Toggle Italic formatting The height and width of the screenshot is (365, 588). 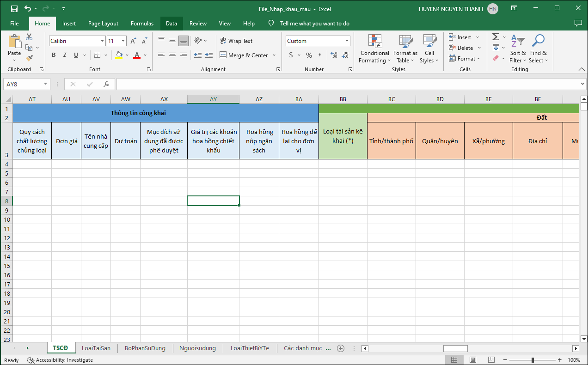tap(65, 55)
